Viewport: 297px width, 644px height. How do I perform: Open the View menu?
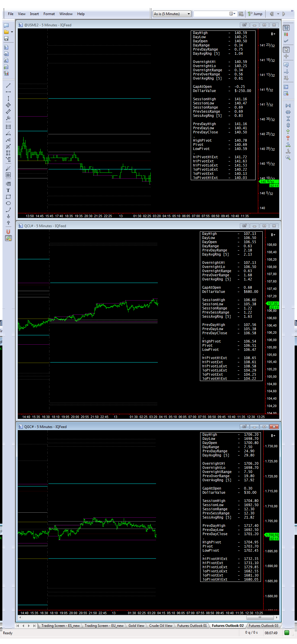pyautogui.click(x=22, y=14)
